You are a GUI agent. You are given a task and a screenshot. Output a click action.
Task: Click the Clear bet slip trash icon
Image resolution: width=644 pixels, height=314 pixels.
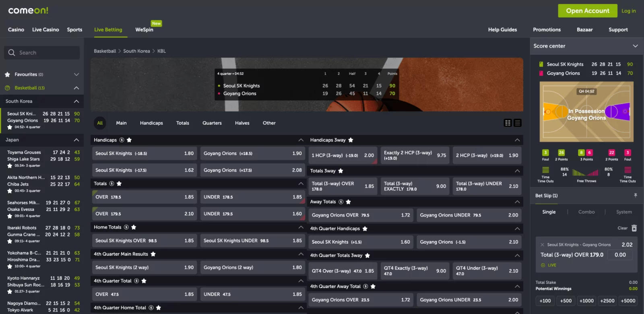tap(634, 228)
